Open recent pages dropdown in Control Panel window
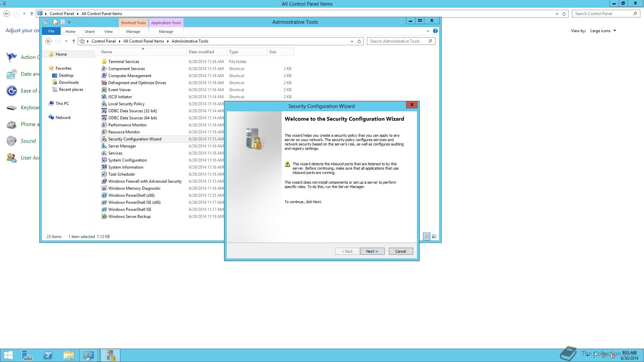Viewport: 644px width, 362px height. pyautogui.click(x=24, y=14)
